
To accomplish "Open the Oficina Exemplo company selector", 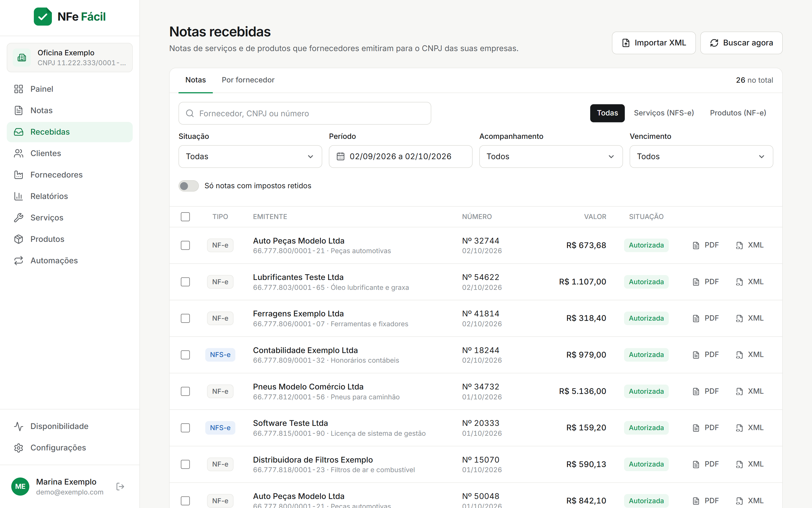I will pyautogui.click(x=69, y=58).
